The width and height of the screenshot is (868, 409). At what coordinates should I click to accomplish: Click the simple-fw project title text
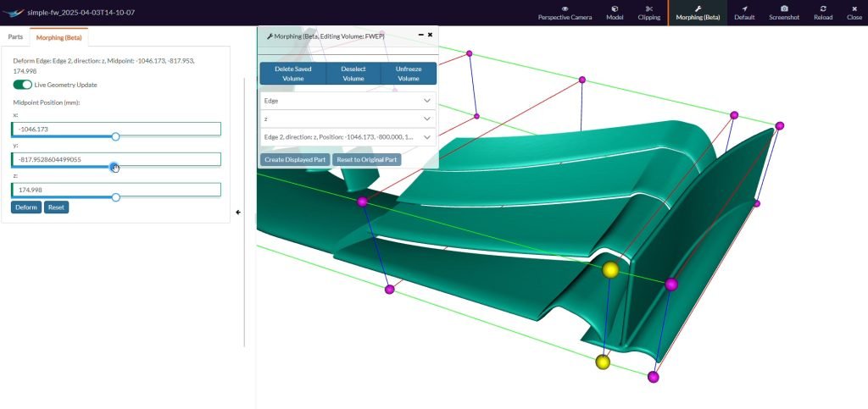[x=81, y=12]
